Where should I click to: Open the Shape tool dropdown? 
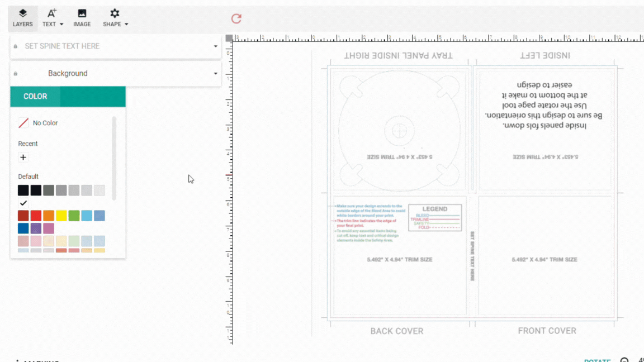[x=115, y=18]
